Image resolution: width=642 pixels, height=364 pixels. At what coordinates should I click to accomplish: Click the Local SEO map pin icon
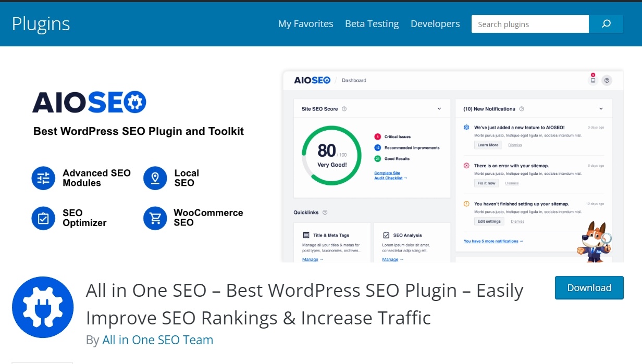(x=155, y=178)
